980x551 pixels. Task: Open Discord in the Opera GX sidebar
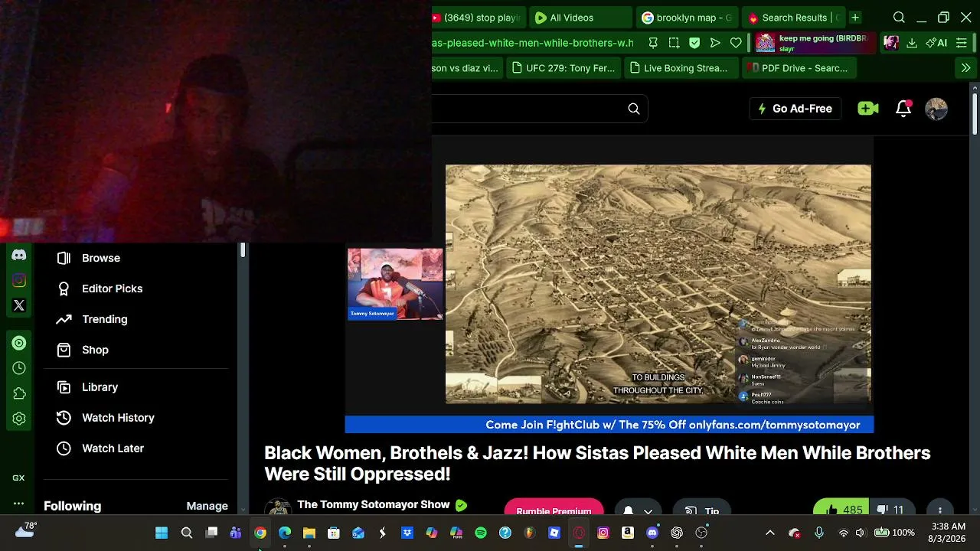pos(19,255)
